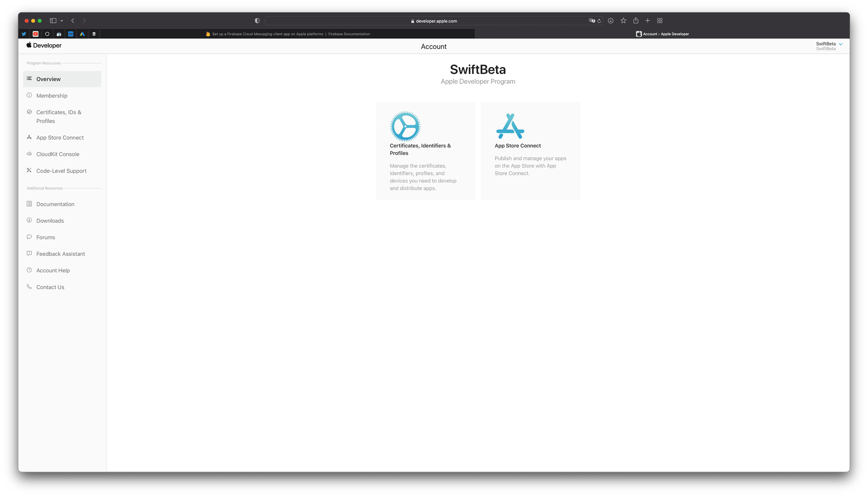Click the 'Manage the certificates' description text
This screenshot has height=496, width=868.
pos(423,177)
